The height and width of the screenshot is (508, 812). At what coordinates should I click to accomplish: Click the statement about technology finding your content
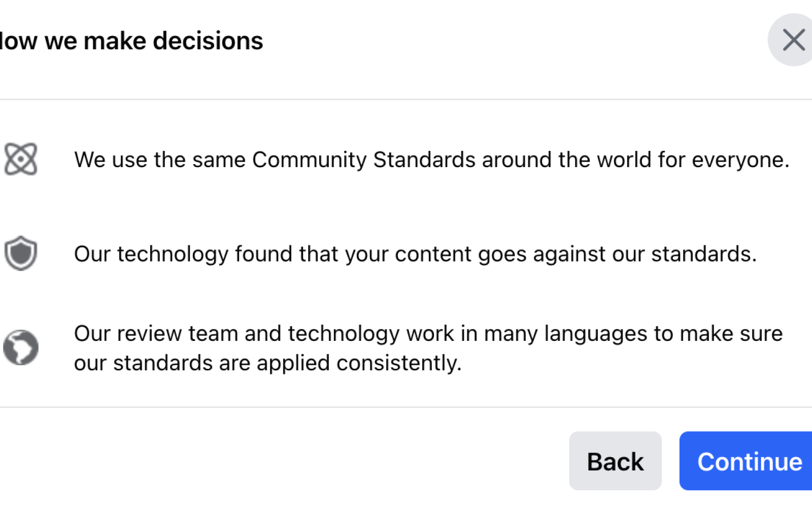point(415,254)
